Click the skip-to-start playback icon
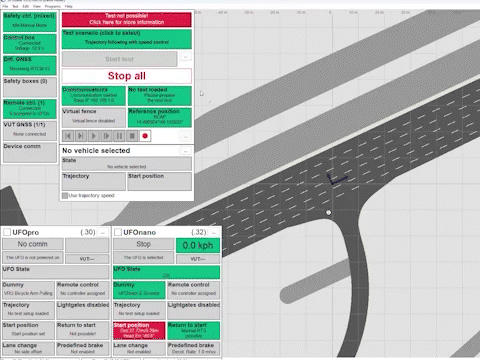 pyautogui.click(x=68, y=136)
